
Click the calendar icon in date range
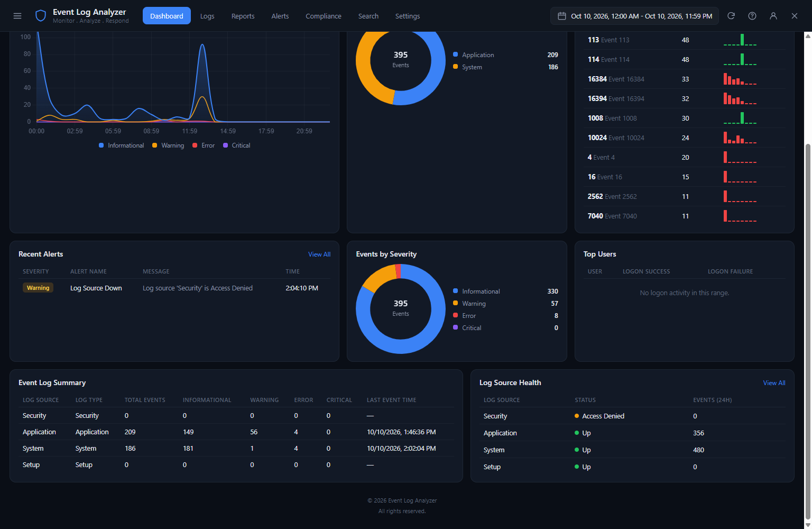[562, 16]
